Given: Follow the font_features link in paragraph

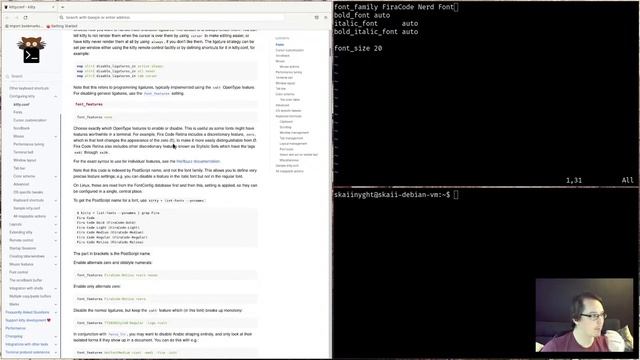Looking at the screenshot, I should click(x=156, y=93).
